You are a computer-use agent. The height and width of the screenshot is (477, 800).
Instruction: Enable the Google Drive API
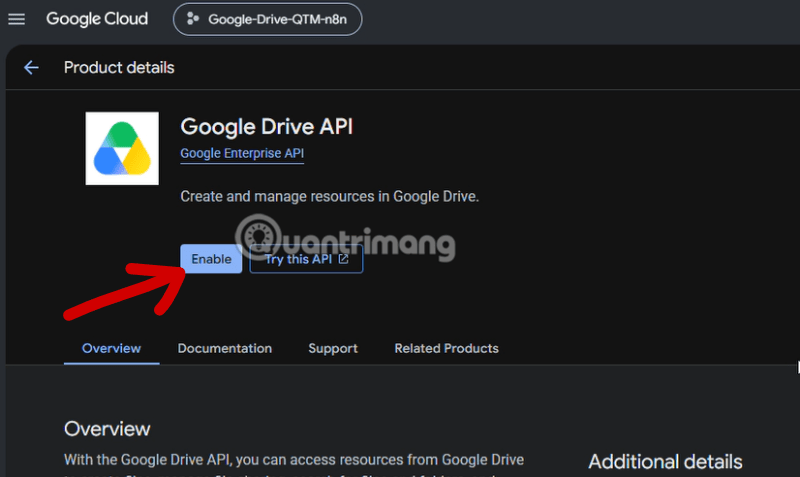pos(211,259)
